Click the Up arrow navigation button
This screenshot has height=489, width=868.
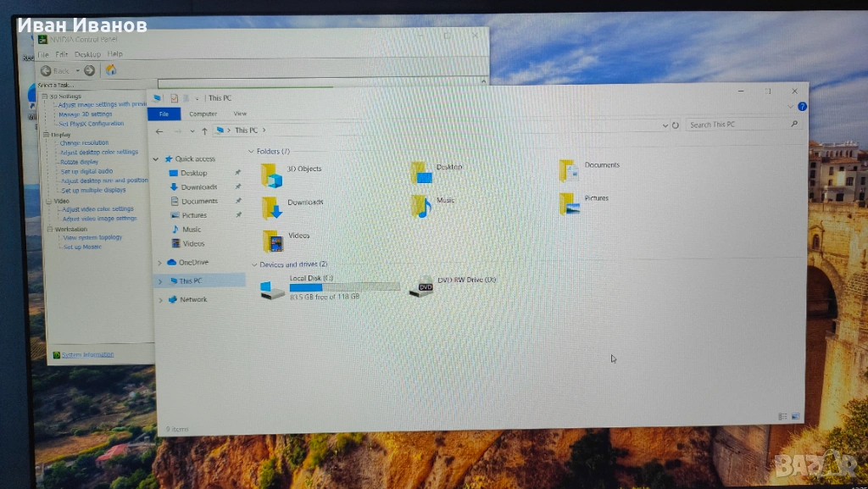pyautogui.click(x=204, y=131)
